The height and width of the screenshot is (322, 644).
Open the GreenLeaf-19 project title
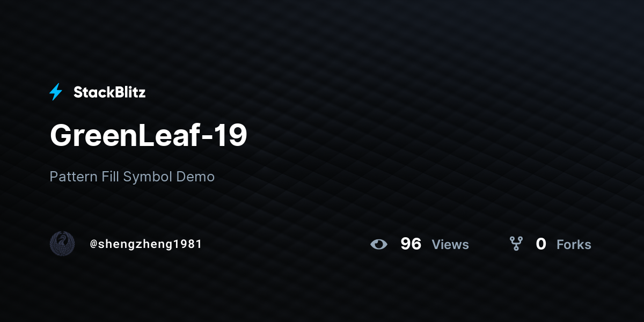[149, 135]
